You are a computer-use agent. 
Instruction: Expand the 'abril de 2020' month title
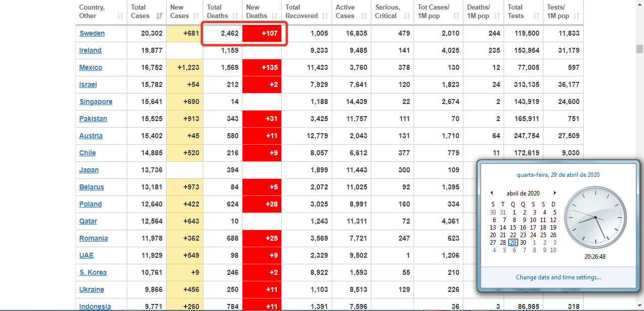(523, 193)
